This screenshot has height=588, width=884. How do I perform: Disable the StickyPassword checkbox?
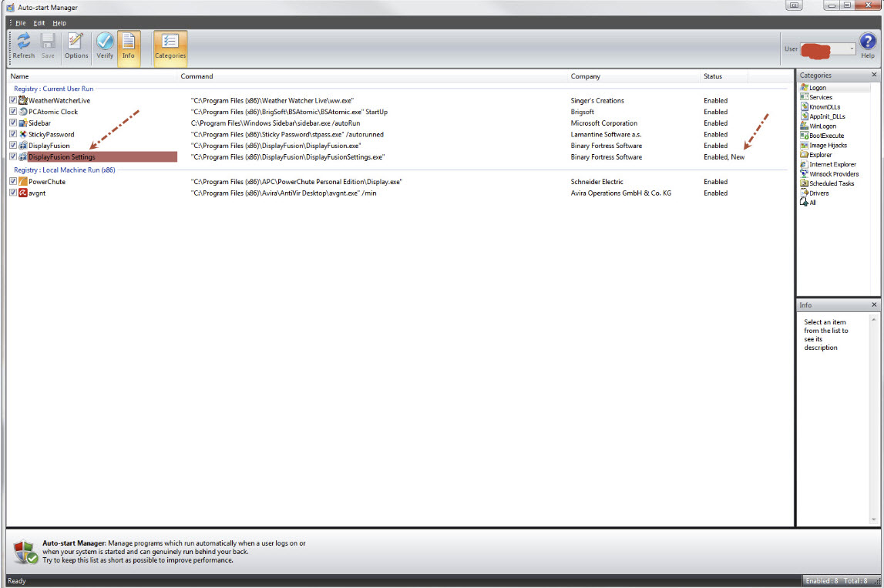click(13, 134)
